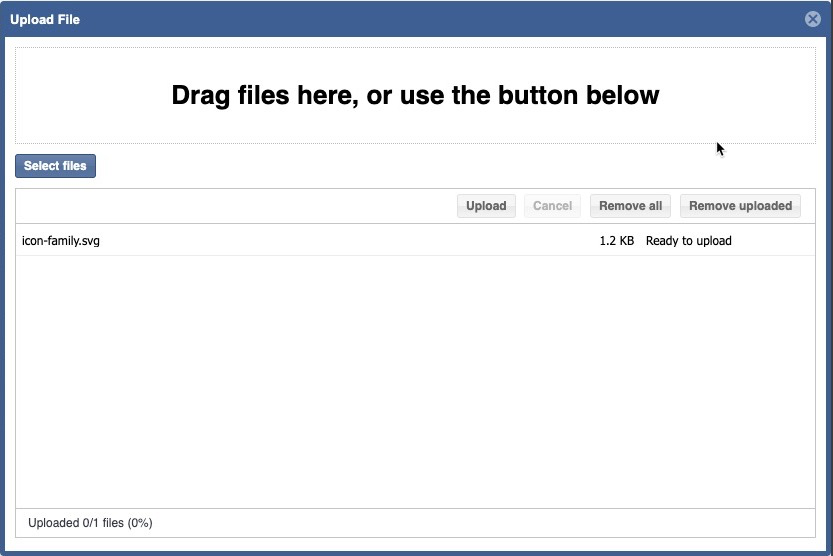Click Remove all button
The height and width of the screenshot is (556, 833).
click(630, 206)
